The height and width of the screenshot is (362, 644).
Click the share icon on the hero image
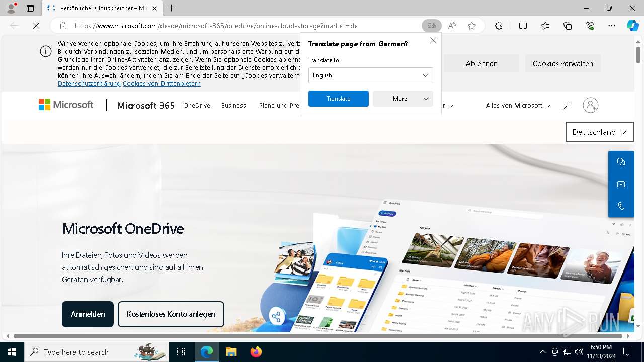click(x=276, y=317)
